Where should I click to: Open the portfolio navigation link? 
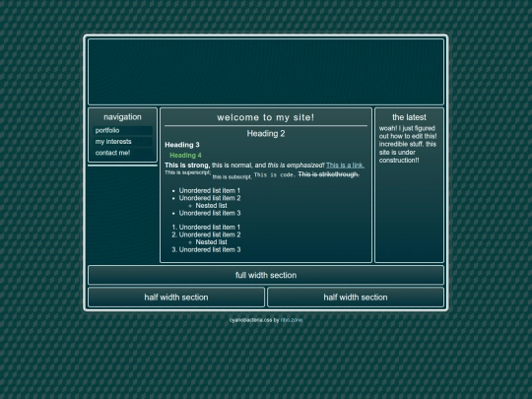coord(122,131)
